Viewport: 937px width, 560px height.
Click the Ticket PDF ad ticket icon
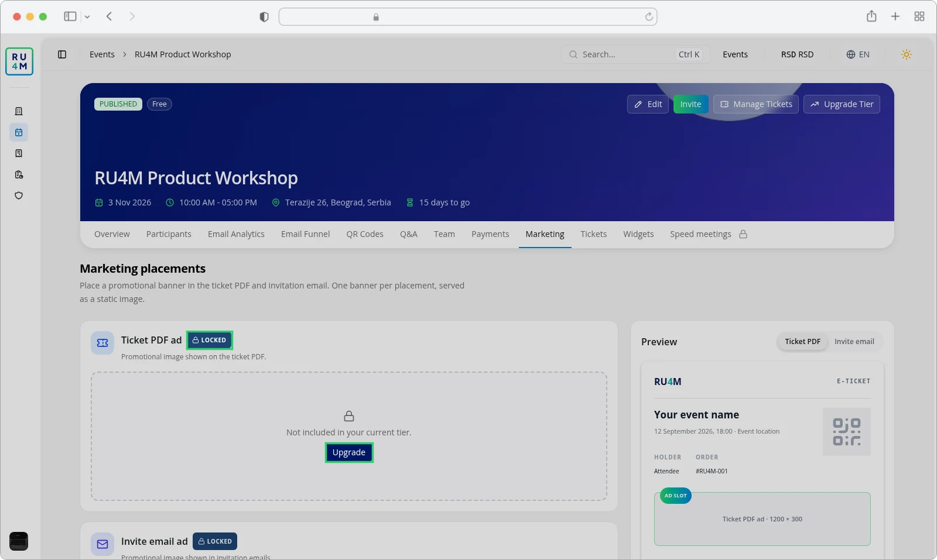tap(102, 343)
